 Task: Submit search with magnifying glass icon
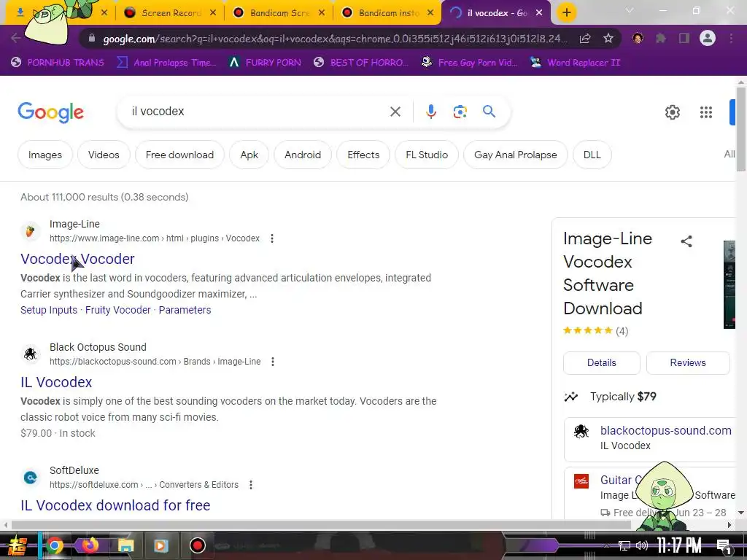(489, 112)
